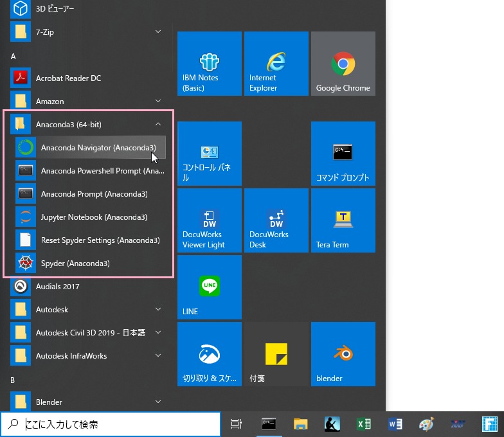Open the 付箋 sticky notes tile
Viewport: 504px width, 437px height.
276,354
